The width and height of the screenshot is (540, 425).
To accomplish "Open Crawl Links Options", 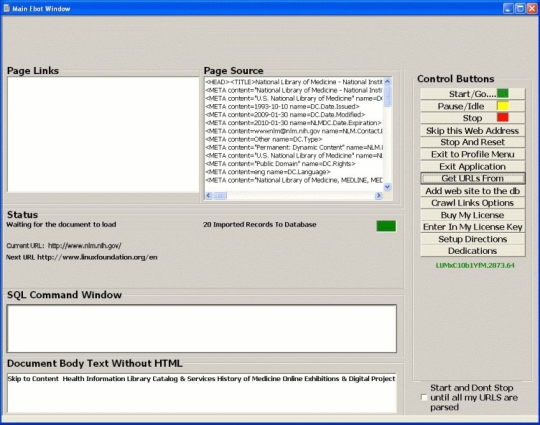I will [472, 203].
